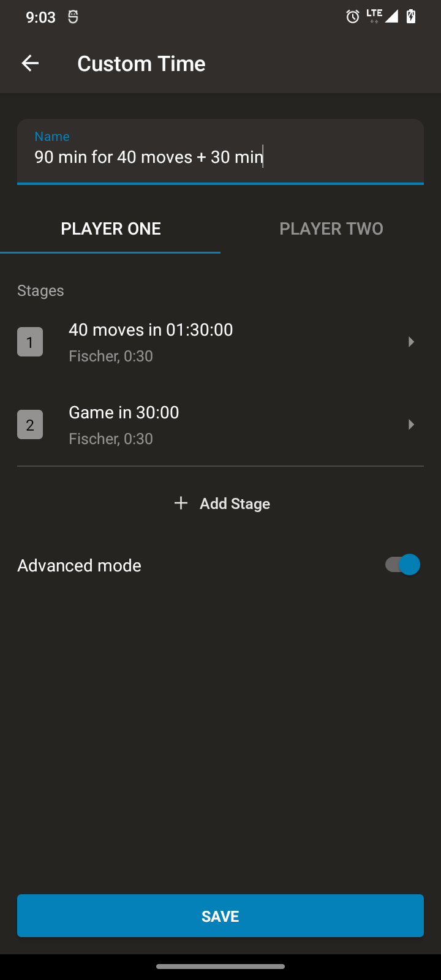The image size is (441, 980).
Task: Select the Player One tab
Action: point(111,228)
